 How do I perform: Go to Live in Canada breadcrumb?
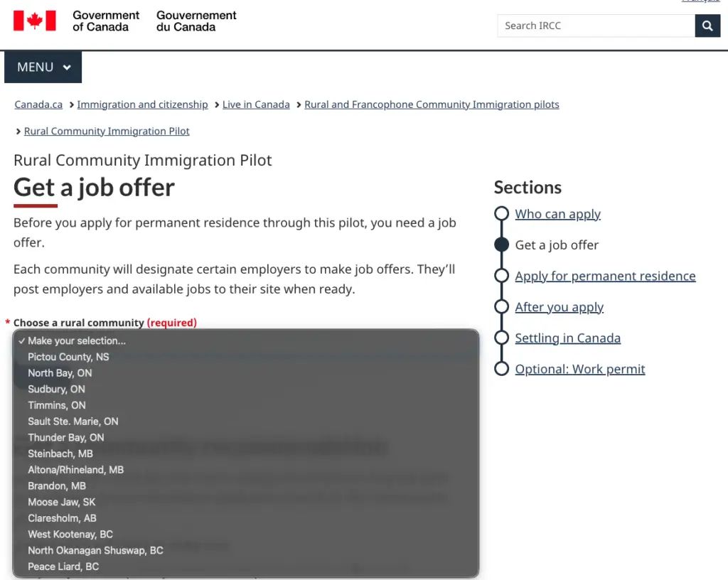(256, 104)
